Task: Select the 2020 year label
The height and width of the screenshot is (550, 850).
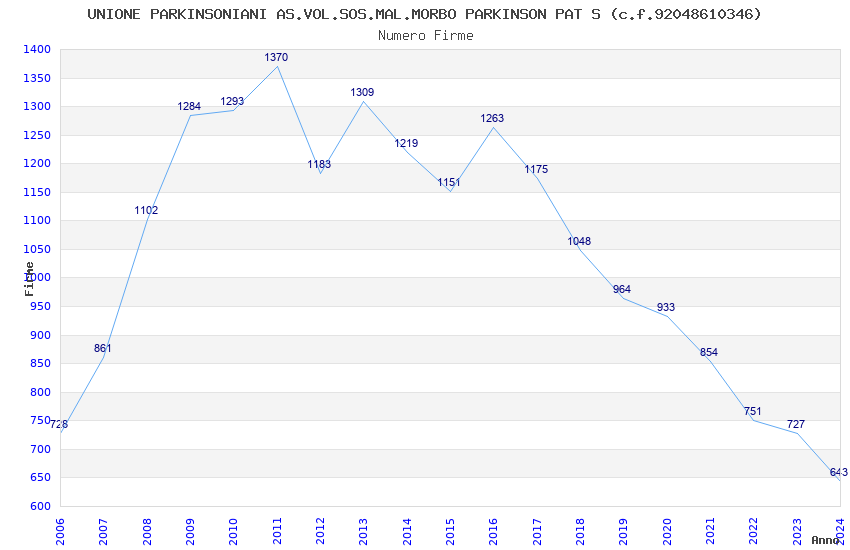Action: pyautogui.click(x=667, y=532)
